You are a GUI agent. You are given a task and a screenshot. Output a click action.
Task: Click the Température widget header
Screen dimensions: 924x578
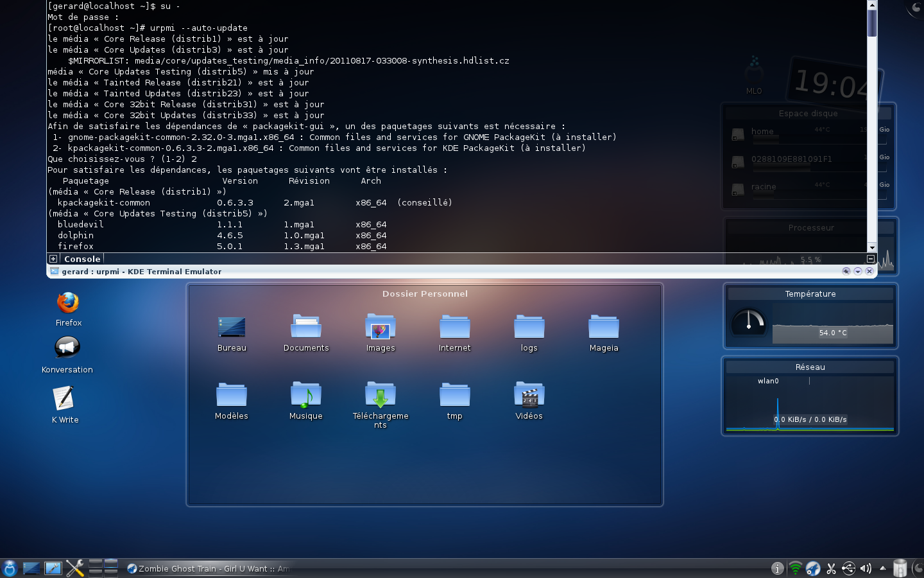click(x=810, y=293)
